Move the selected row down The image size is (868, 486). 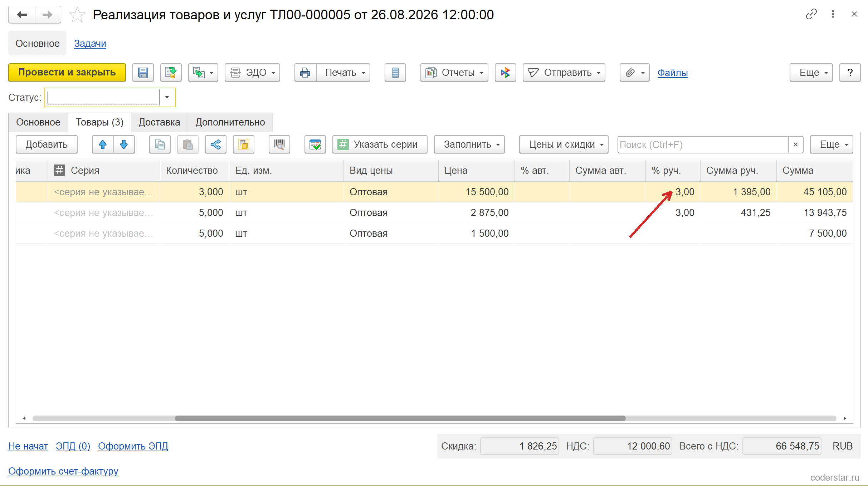click(124, 144)
